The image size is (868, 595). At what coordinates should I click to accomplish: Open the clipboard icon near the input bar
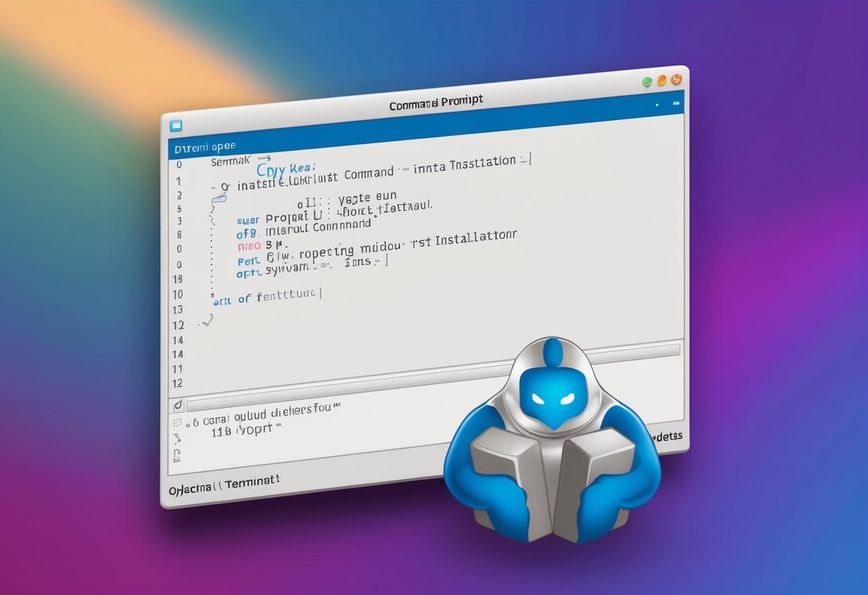click(x=178, y=455)
